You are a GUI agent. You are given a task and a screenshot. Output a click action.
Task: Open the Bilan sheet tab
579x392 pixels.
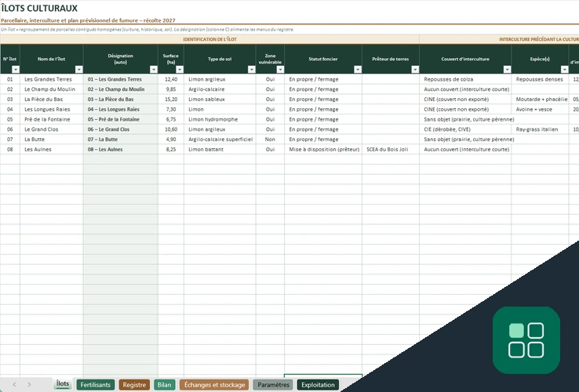[x=164, y=385]
